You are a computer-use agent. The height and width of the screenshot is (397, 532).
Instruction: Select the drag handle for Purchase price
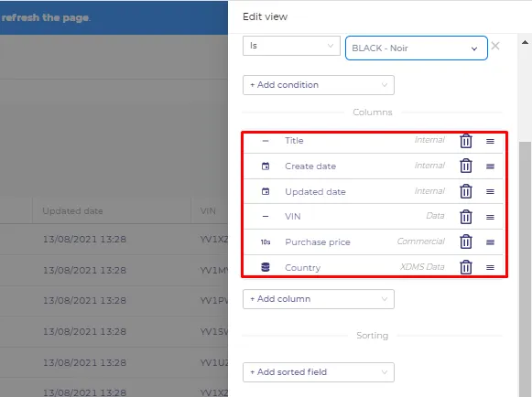(x=490, y=242)
